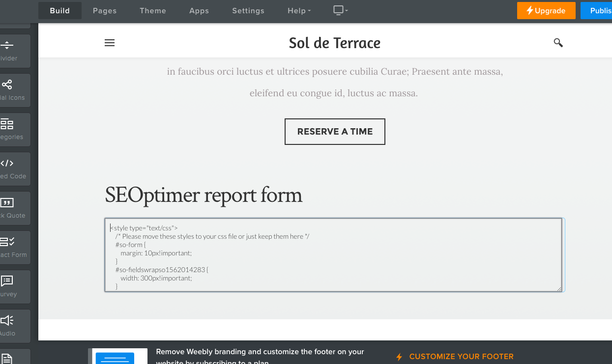Choose the Embed Code element icon
The height and width of the screenshot is (364, 612).
7,164
